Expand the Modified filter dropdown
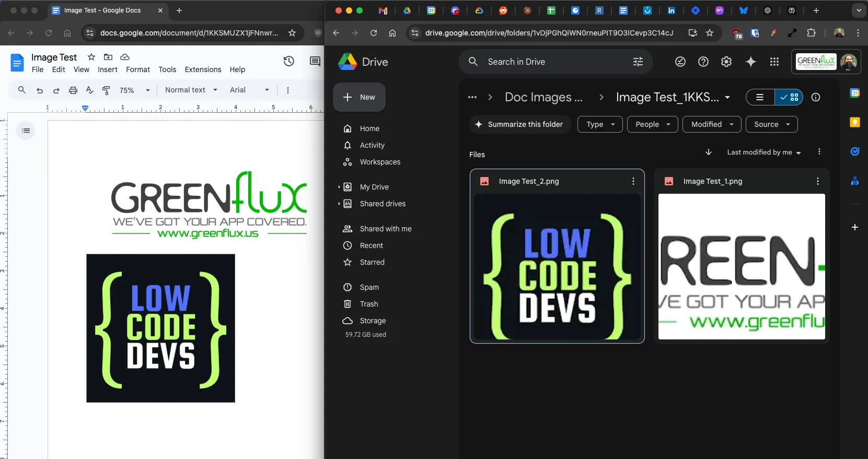Viewport: 868px width, 459px height. tap(711, 124)
